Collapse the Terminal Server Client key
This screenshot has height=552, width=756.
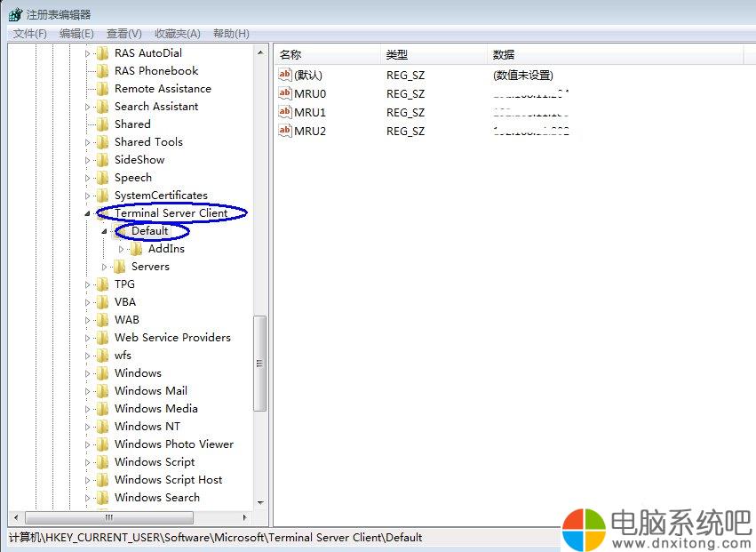point(88,213)
